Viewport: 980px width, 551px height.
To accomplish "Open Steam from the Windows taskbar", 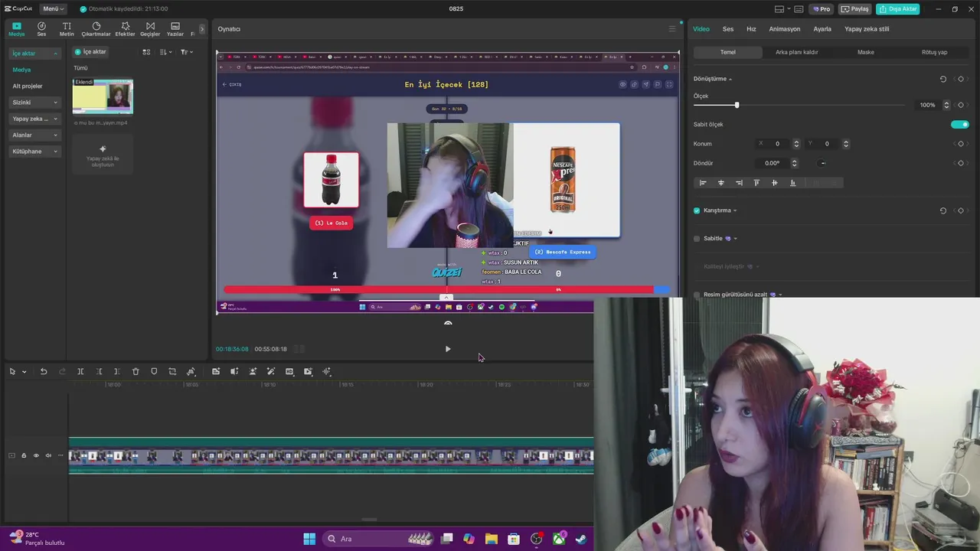I will click(x=581, y=539).
